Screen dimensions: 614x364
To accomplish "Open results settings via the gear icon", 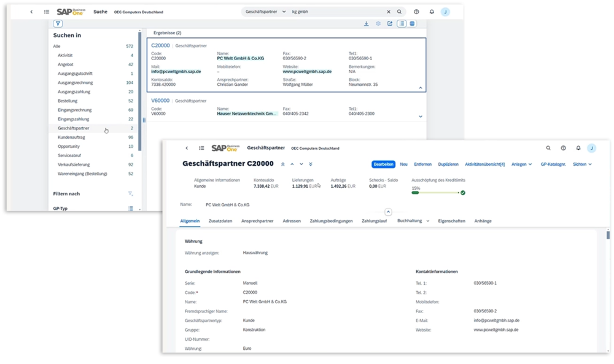I will (x=378, y=24).
